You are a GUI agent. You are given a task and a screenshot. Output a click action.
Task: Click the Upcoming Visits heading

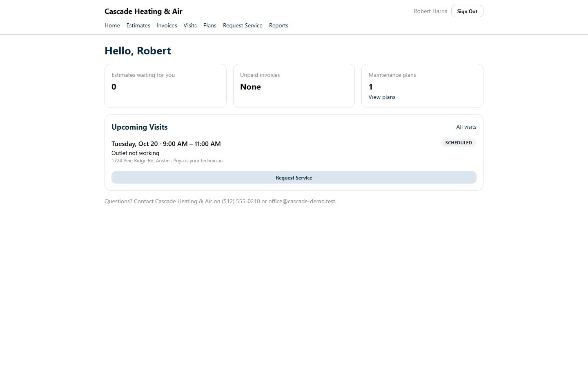click(140, 127)
